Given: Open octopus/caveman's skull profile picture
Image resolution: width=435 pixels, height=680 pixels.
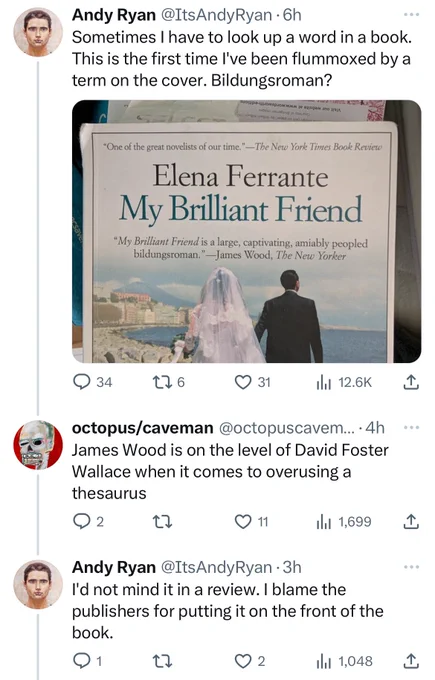Looking at the screenshot, I should pos(38,445).
